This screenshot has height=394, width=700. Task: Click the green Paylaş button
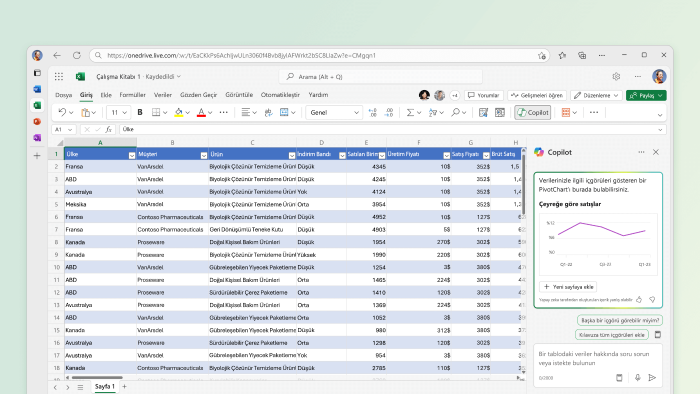point(646,95)
